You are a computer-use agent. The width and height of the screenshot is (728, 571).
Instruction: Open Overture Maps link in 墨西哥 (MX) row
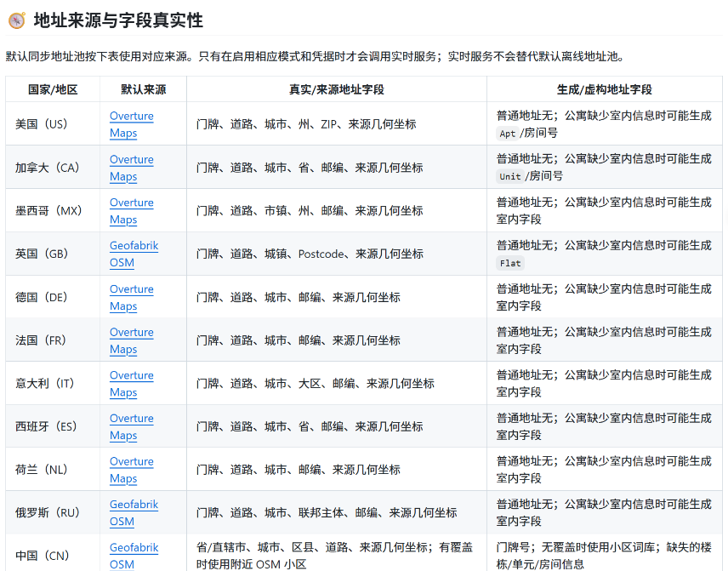click(x=131, y=211)
